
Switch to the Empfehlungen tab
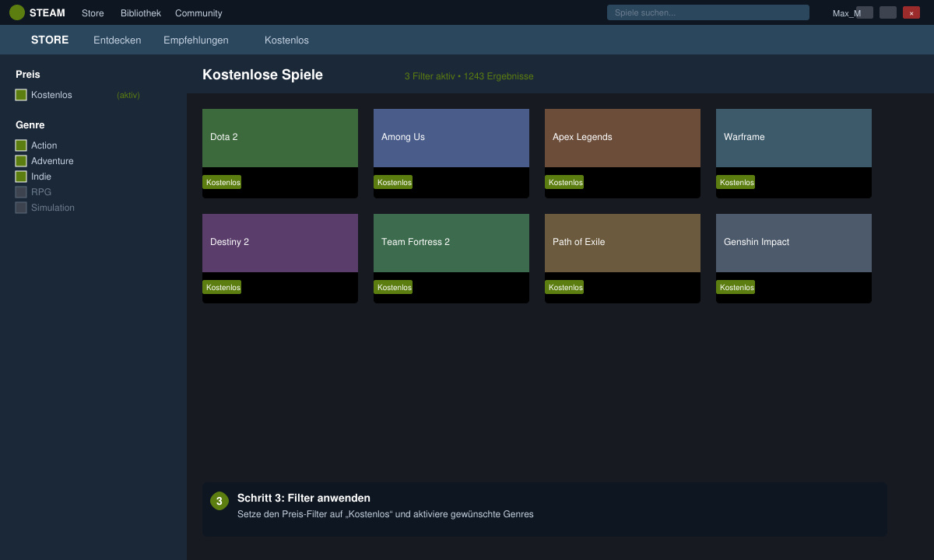196,40
